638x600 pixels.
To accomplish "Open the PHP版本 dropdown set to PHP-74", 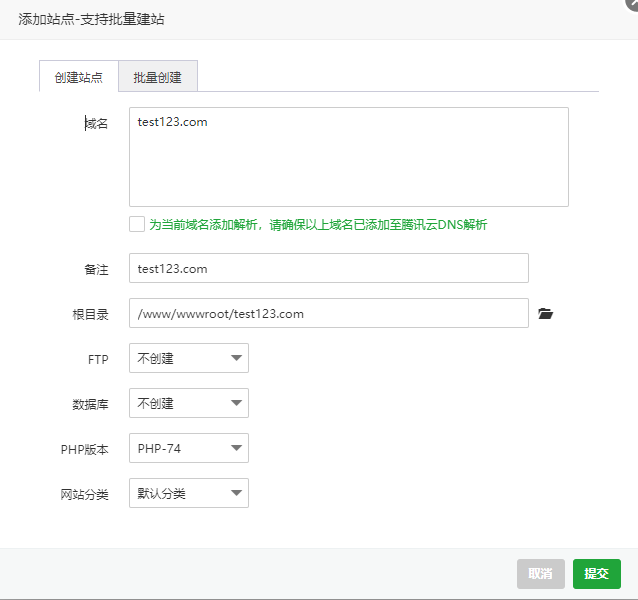I will [x=188, y=448].
